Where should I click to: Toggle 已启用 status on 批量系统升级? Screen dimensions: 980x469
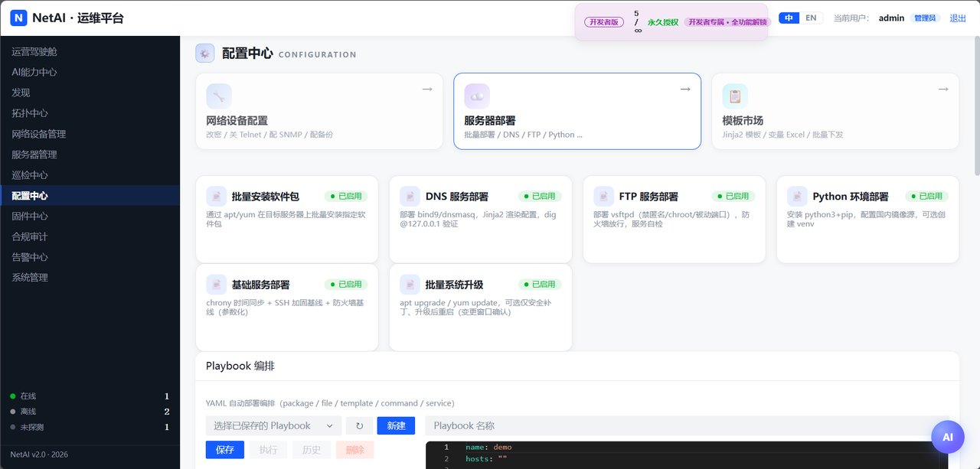540,285
